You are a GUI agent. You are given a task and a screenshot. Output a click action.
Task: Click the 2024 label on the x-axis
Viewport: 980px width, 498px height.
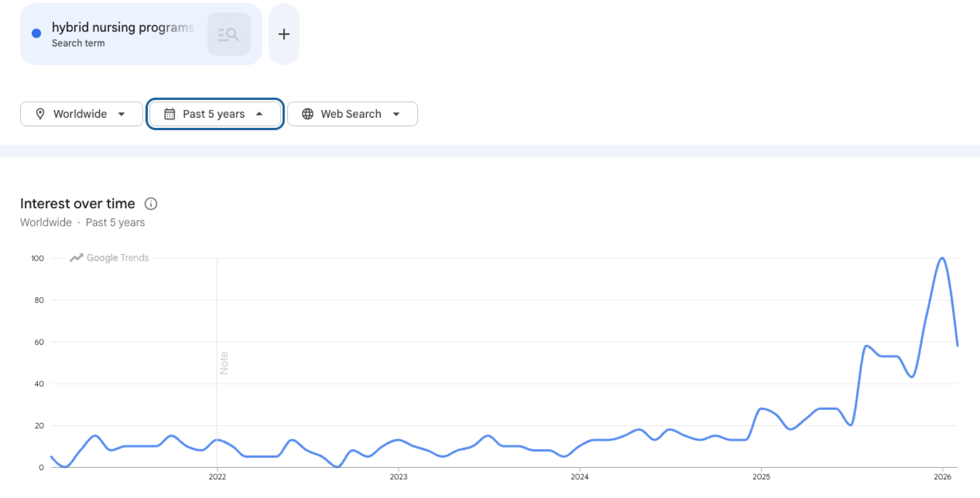pyautogui.click(x=579, y=476)
